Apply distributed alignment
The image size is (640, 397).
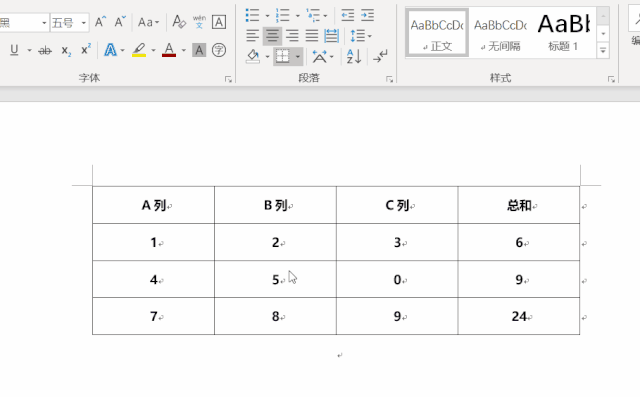click(x=331, y=36)
